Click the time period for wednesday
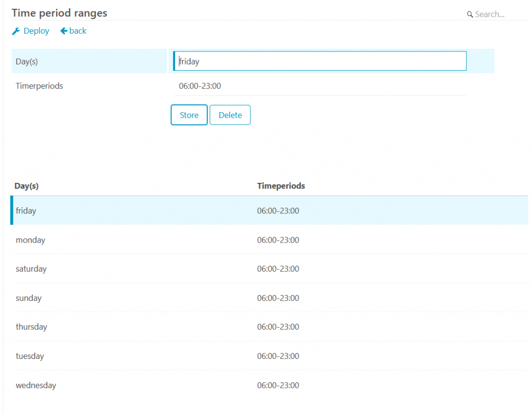Screen dimensions: 532x414 click(x=278, y=385)
